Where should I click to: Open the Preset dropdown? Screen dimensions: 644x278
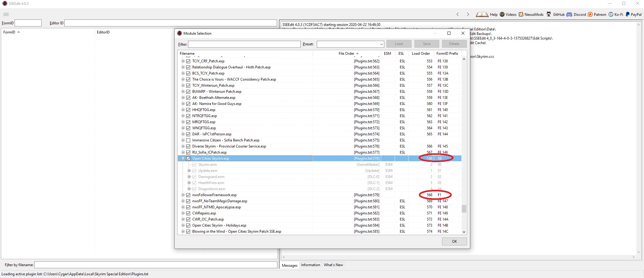coord(381,44)
